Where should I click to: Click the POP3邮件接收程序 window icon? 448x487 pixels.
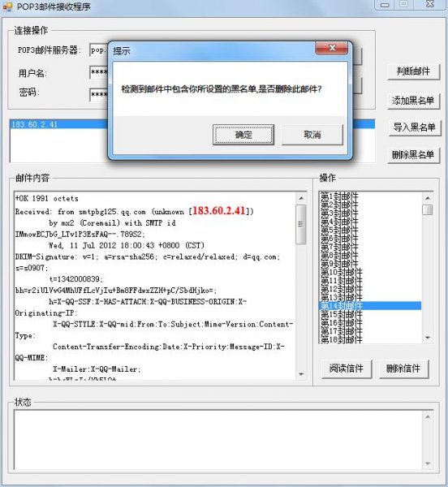(x=7, y=6)
